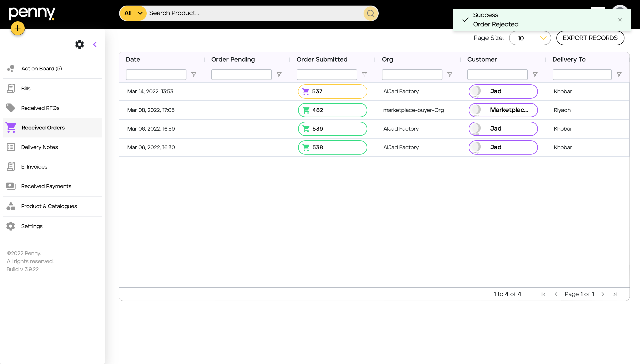Click the Received Orders cart icon
This screenshot has width=640, height=364.
tap(11, 127)
